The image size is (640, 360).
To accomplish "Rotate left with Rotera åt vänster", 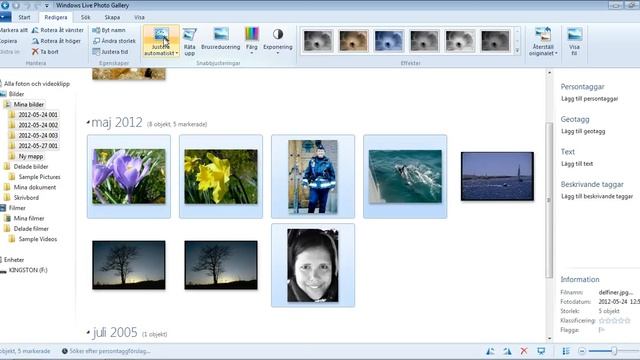I will pyautogui.click(x=58, y=30).
